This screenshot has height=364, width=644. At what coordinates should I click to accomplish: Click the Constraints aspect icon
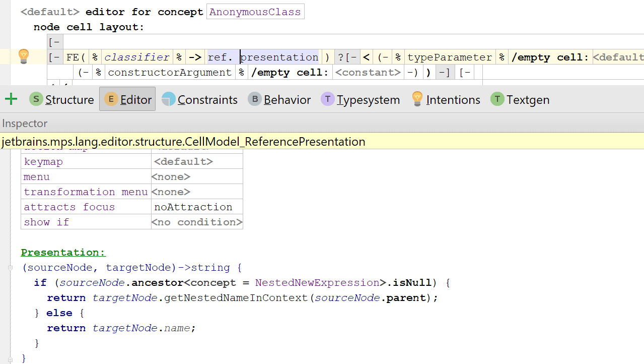click(x=169, y=99)
